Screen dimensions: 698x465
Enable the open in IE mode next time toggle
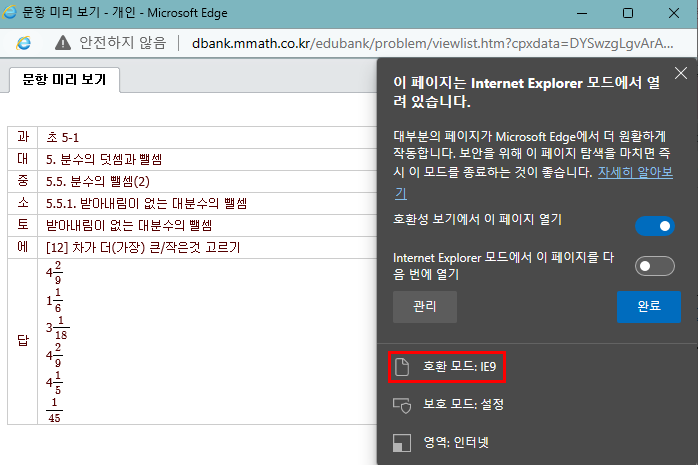click(x=655, y=266)
